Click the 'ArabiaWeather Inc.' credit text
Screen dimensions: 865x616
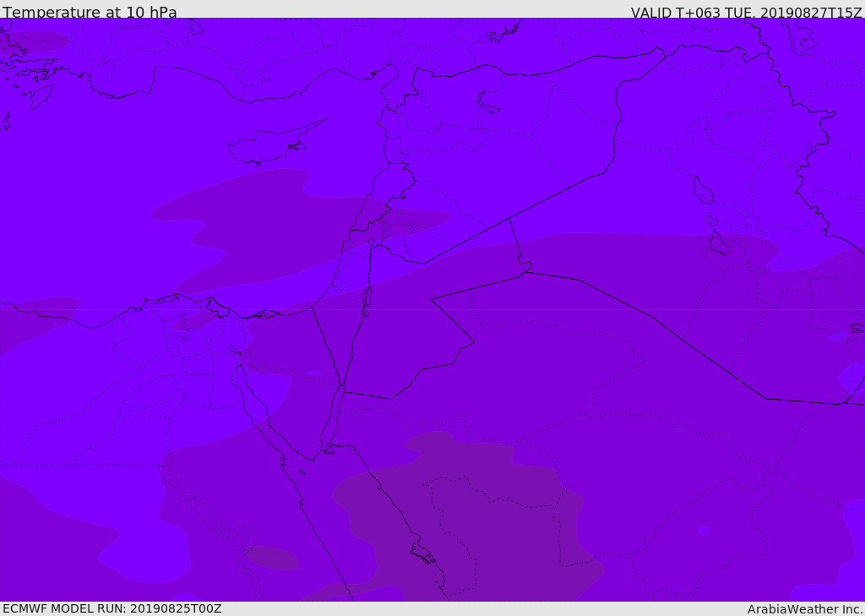[805, 609]
